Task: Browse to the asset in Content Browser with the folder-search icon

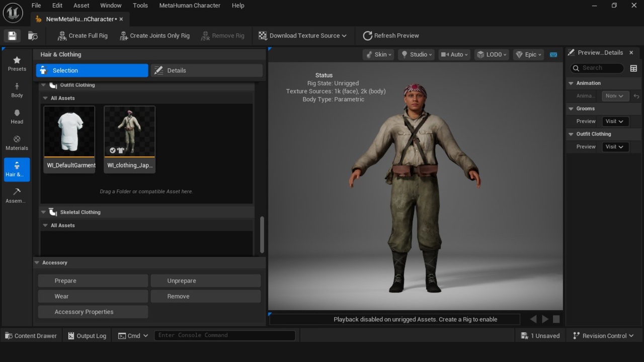Action: (x=33, y=36)
